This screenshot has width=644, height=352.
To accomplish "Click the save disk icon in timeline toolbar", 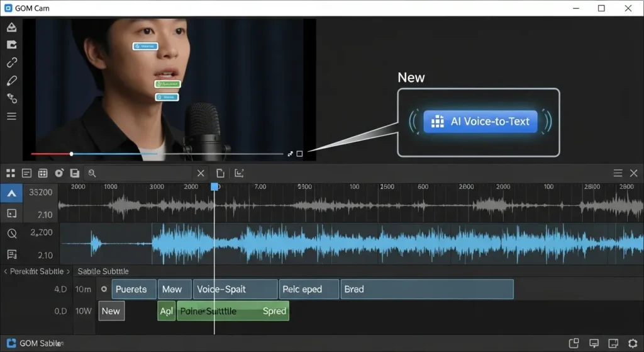I will (x=75, y=173).
